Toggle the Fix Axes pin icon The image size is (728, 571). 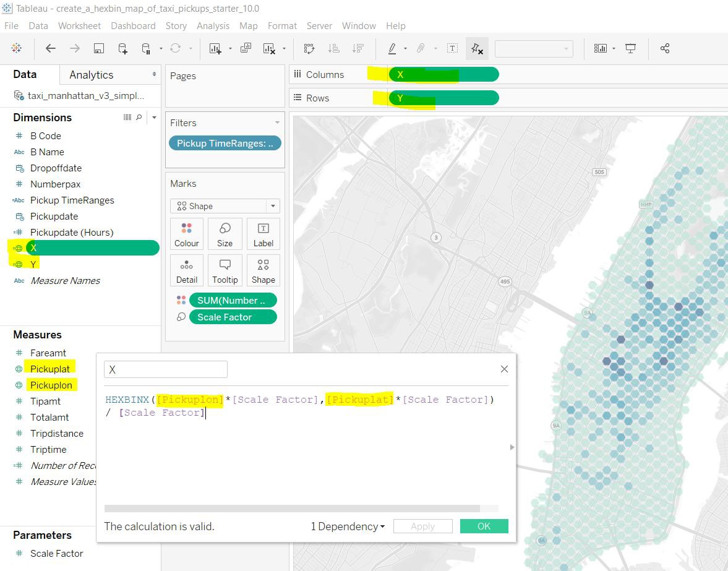pos(477,48)
